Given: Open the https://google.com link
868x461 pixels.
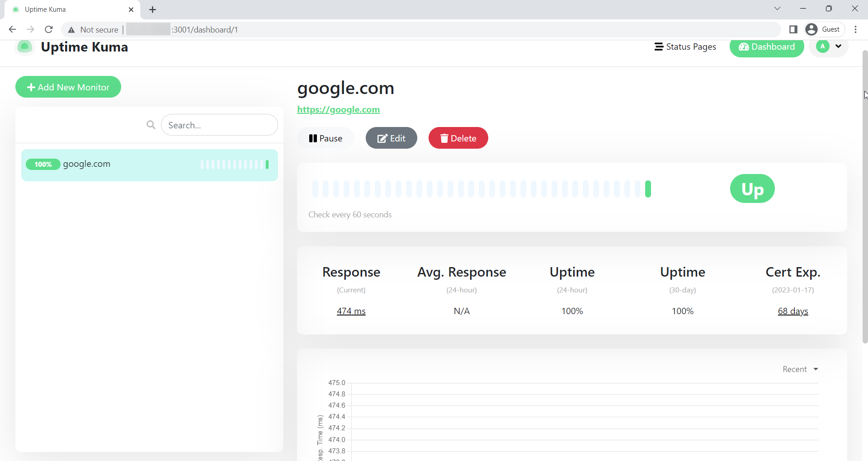Looking at the screenshot, I should tap(339, 109).
